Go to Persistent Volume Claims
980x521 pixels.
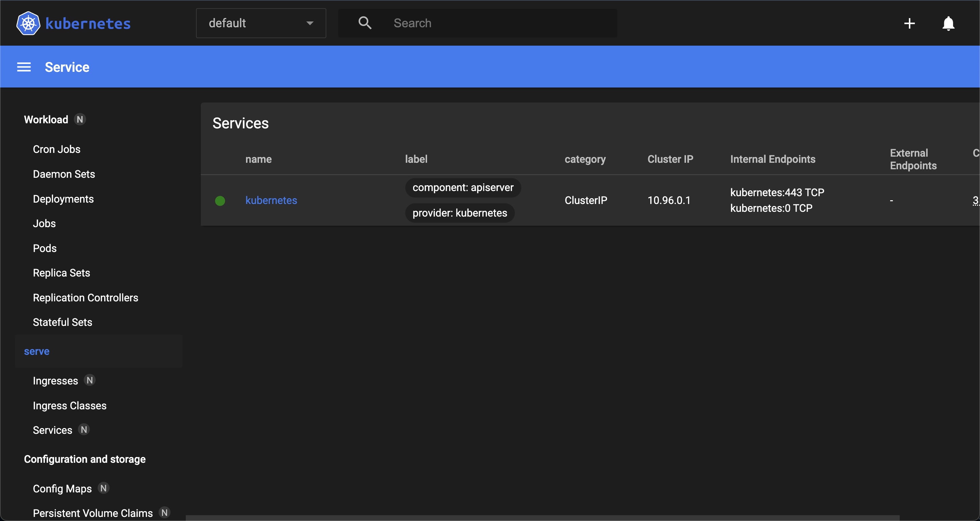93,513
